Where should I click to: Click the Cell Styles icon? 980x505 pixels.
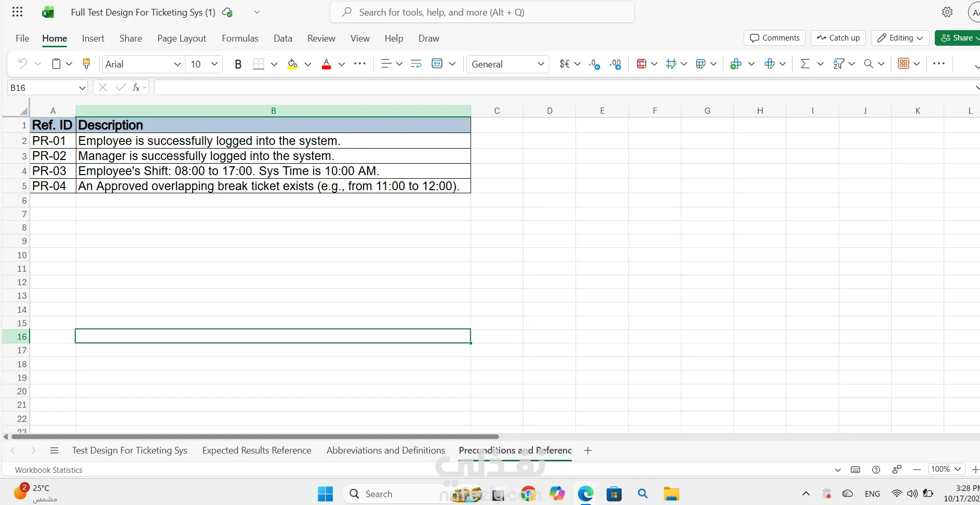[671, 64]
